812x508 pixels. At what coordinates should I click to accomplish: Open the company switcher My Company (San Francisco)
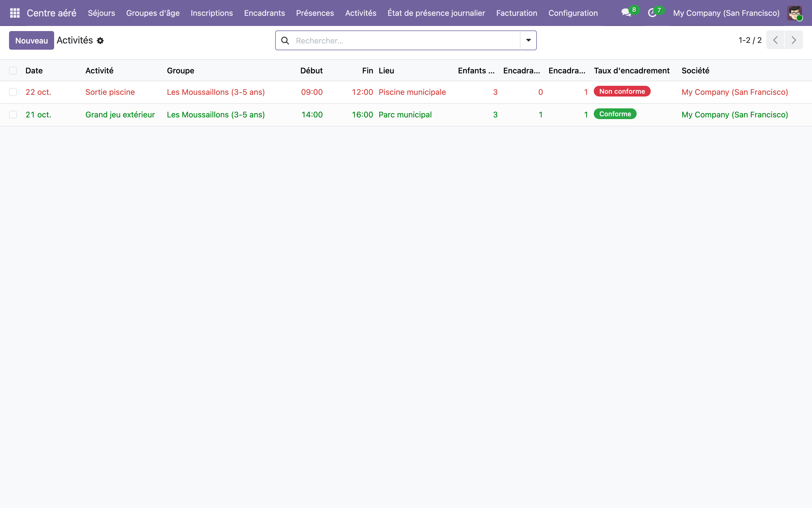pos(726,13)
